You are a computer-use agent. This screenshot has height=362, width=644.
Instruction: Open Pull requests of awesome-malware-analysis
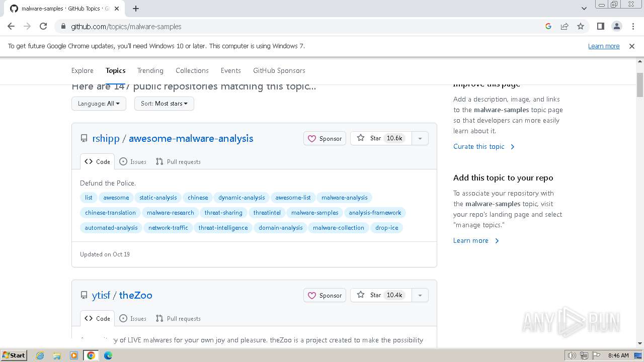(x=178, y=161)
